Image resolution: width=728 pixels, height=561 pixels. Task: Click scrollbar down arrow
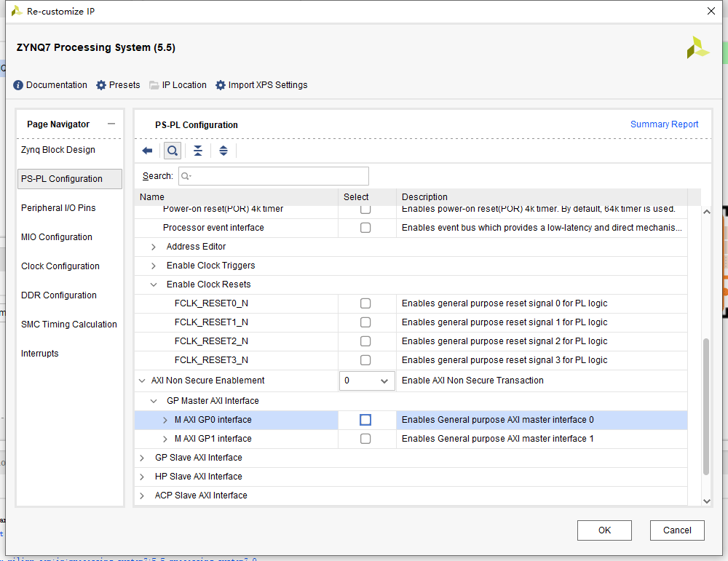(707, 501)
